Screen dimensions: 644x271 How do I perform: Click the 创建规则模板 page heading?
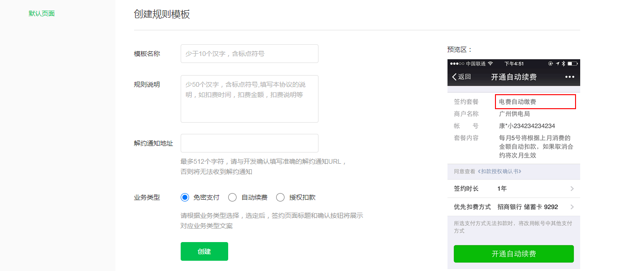click(x=162, y=14)
